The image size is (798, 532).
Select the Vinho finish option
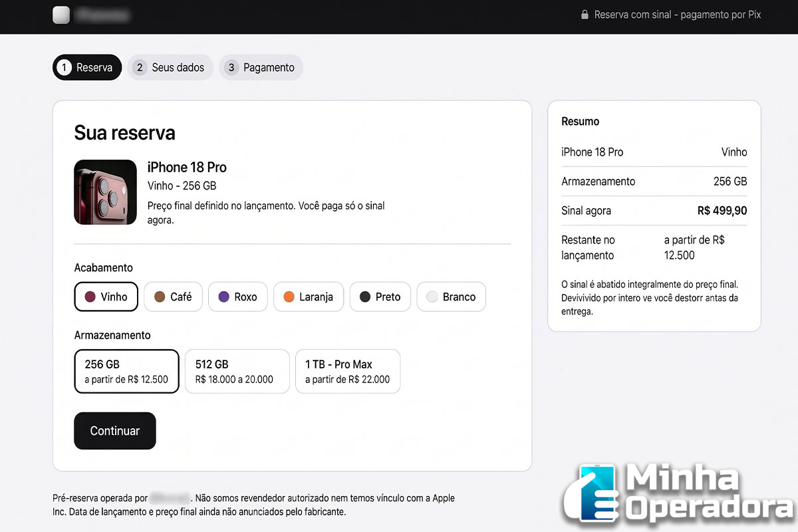[106, 297]
